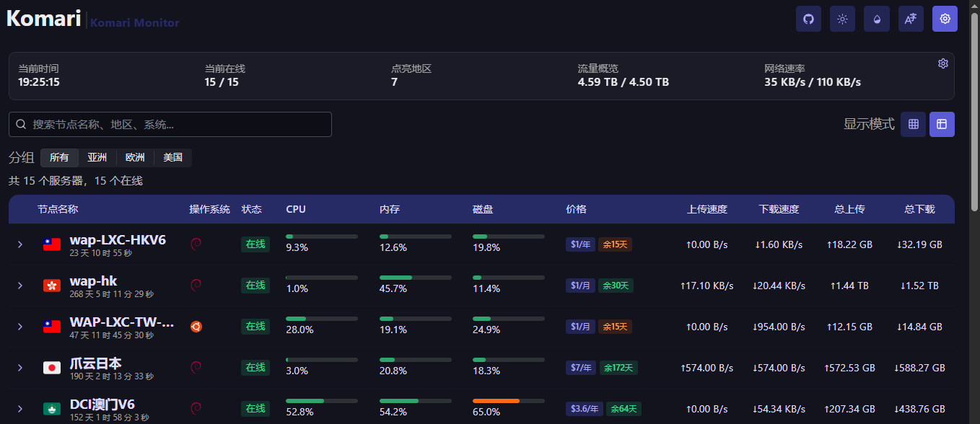Select the 欧洲 group tab
The image size is (980, 424).
click(135, 157)
